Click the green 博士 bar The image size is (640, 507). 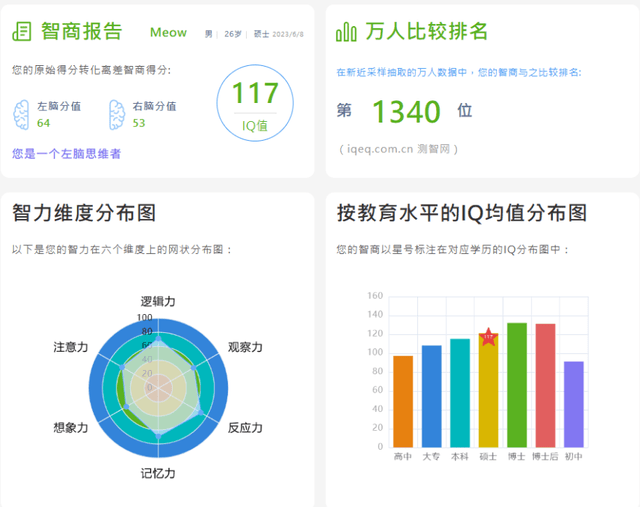(517, 385)
